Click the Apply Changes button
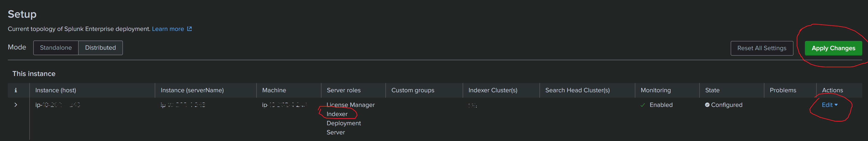The width and height of the screenshot is (868, 141). click(833, 48)
